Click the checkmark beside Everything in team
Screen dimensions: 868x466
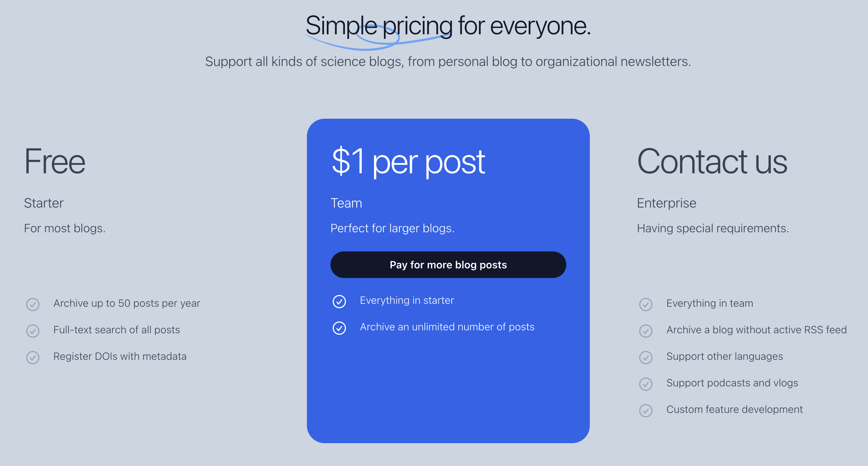[x=646, y=305]
